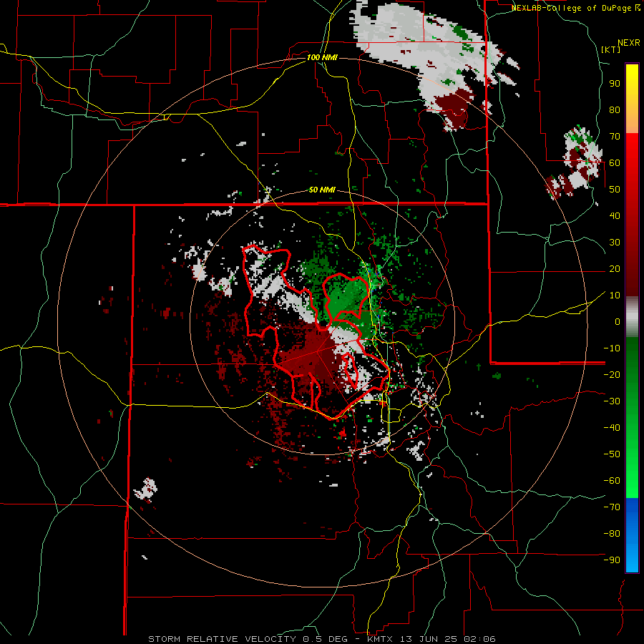Viewport: 644px width, 644px height.
Task: Click the "50 NMI" range ring label
Action: click(x=322, y=190)
